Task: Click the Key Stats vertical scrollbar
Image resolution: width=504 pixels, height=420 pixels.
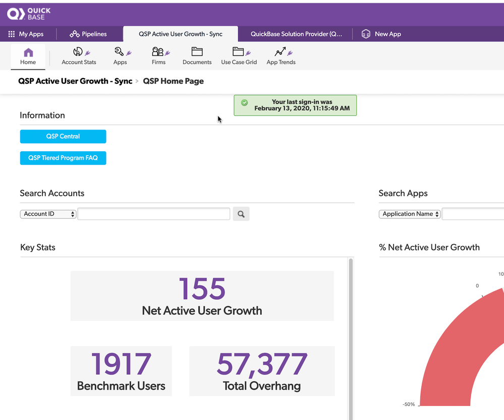Action: point(351,338)
